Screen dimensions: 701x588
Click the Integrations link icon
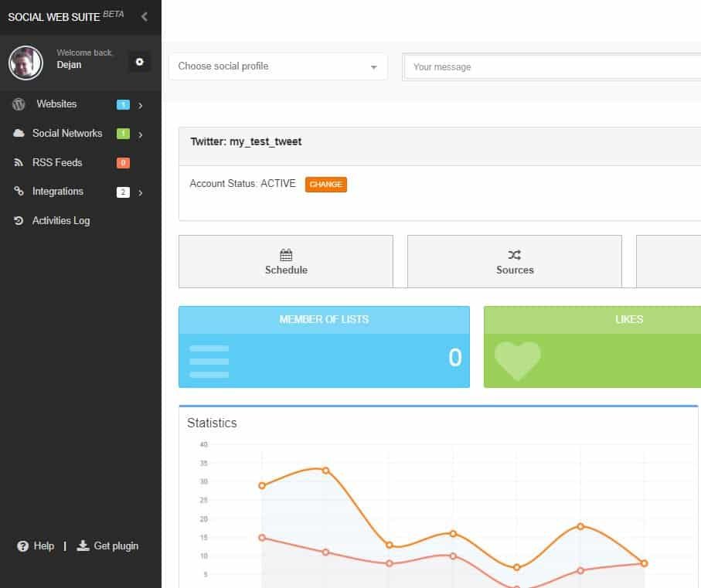click(x=19, y=192)
